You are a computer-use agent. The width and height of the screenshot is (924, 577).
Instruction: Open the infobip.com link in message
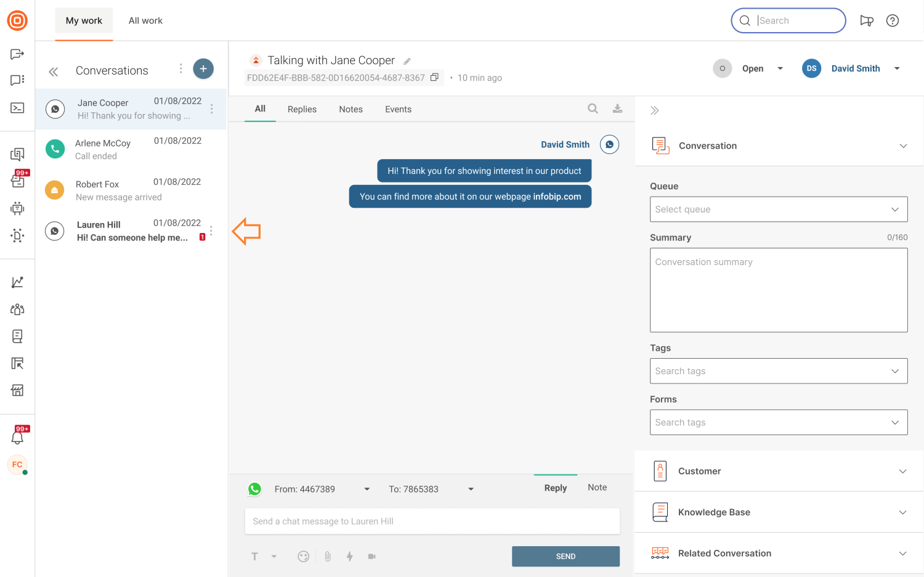[557, 197]
